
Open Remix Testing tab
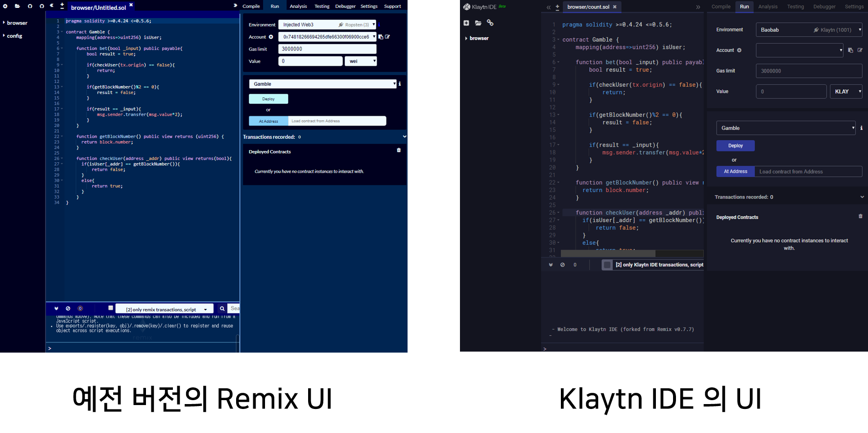click(322, 6)
